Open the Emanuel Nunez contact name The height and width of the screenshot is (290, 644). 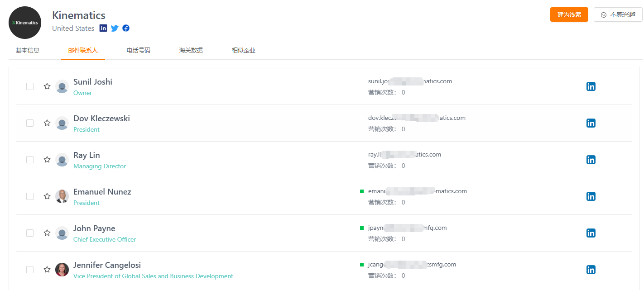click(102, 192)
